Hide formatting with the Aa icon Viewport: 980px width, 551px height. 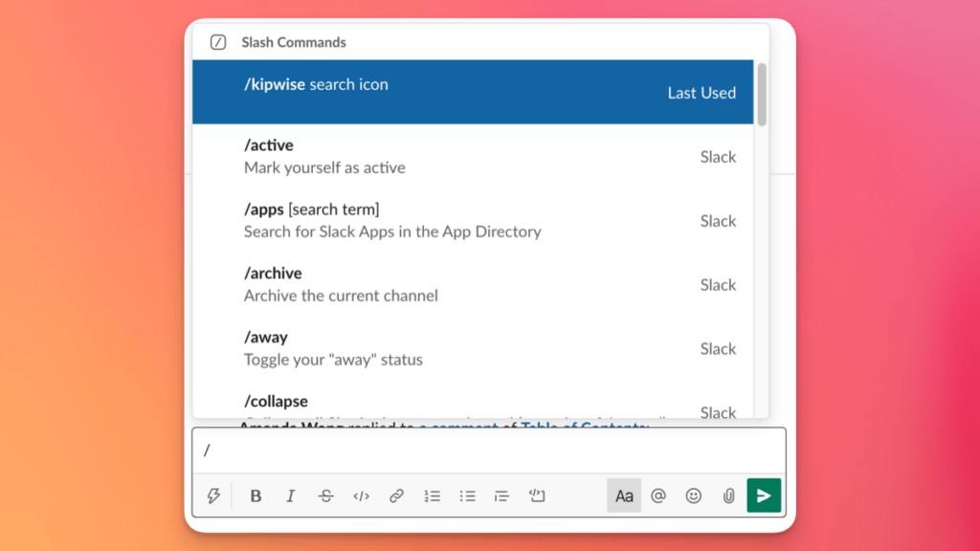[x=624, y=496]
